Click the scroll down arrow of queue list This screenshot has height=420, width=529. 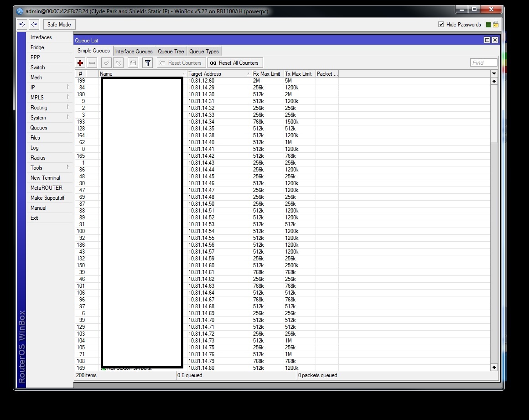point(494,368)
